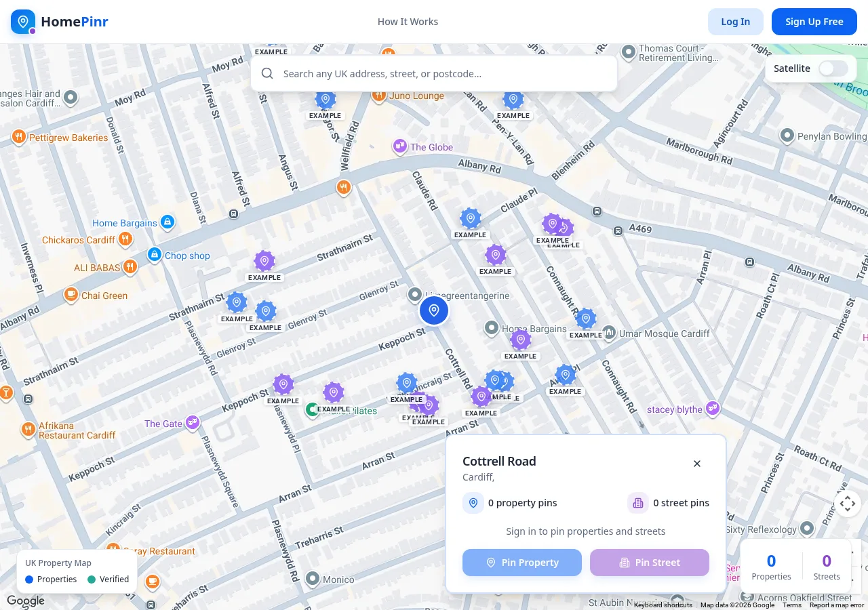Click the "0 street pins" text
This screenshot has width=868, height=610.
pos(681,503)
